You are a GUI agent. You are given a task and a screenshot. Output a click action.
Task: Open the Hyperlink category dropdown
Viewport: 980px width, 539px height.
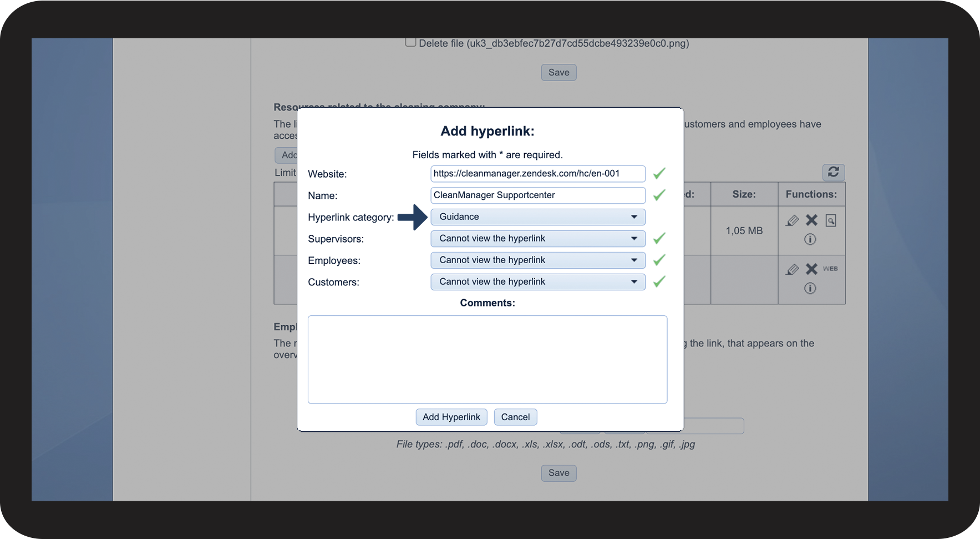pos(537,217)
